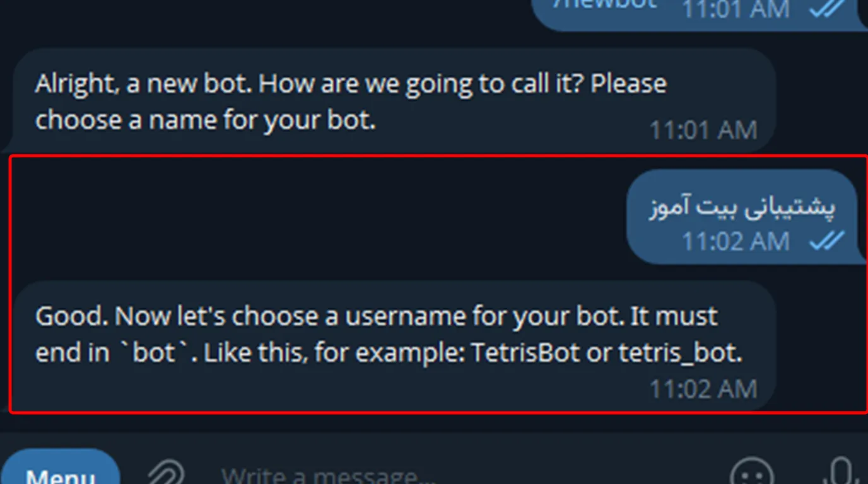Click double-check read receipt on Persian message

click(x=827, y=241)
